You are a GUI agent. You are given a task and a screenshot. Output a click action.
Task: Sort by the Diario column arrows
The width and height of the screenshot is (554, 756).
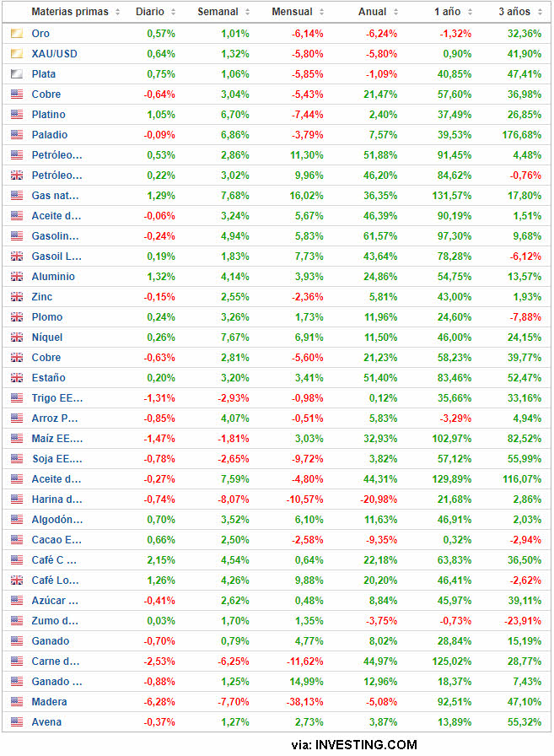tap(173, 13)
